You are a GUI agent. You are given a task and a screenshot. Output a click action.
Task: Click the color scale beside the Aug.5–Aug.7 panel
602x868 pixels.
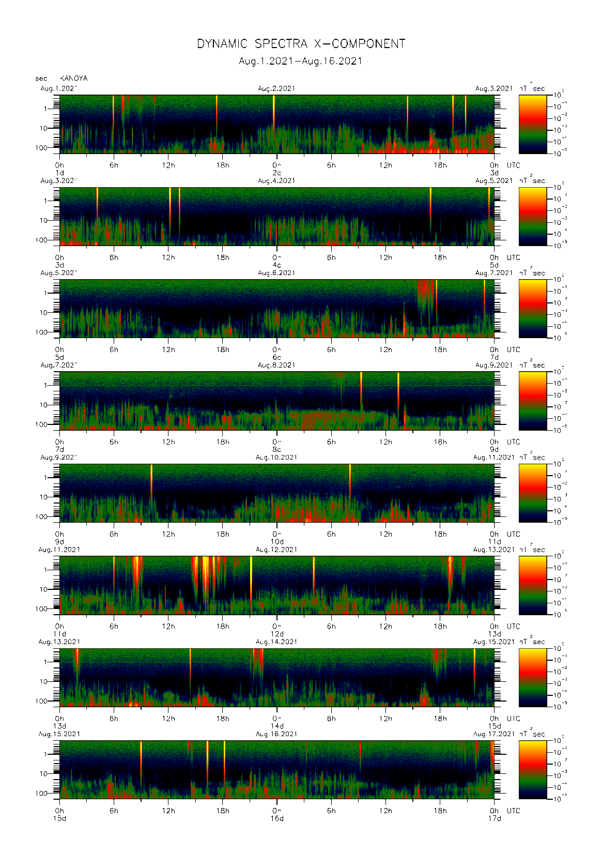pos(533,309)
